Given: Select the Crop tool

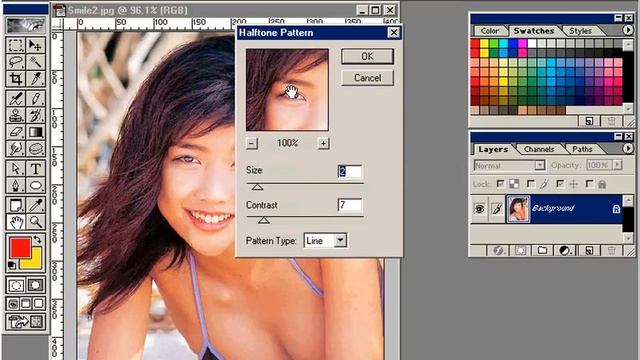Looking at the screenshot, I should pyautogui.click(x=16, y=78).
